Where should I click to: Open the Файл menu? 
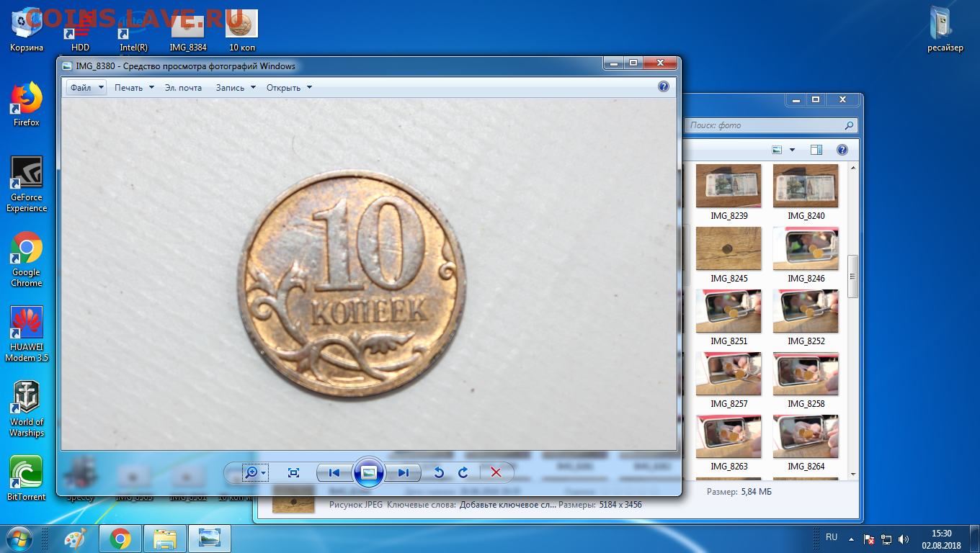point(86,88)
